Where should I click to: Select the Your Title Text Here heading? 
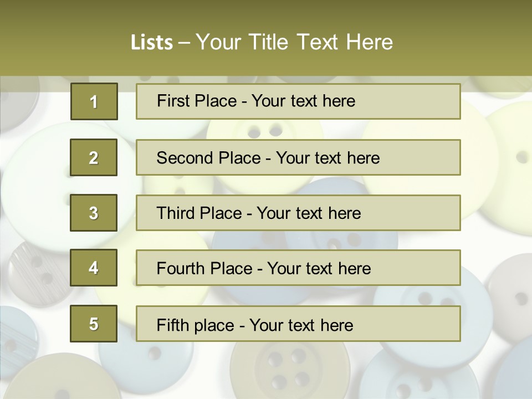click(x=294, y=42)
